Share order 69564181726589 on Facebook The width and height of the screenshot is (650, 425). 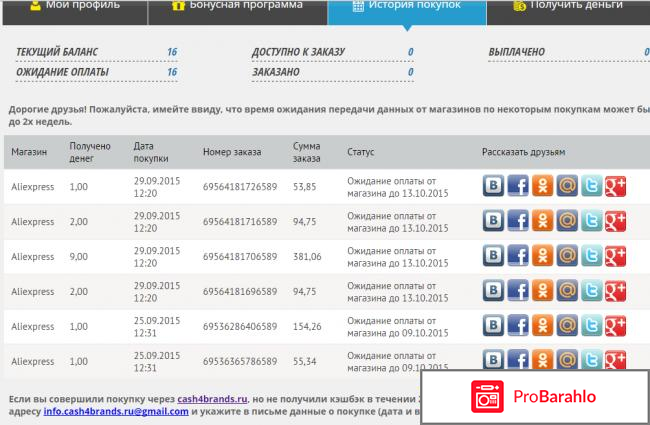point(518,186)
